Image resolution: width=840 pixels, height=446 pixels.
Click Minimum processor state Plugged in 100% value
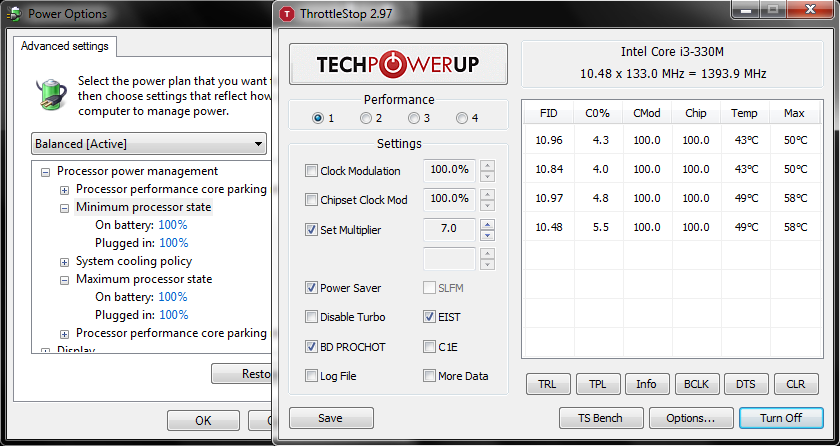174,243
